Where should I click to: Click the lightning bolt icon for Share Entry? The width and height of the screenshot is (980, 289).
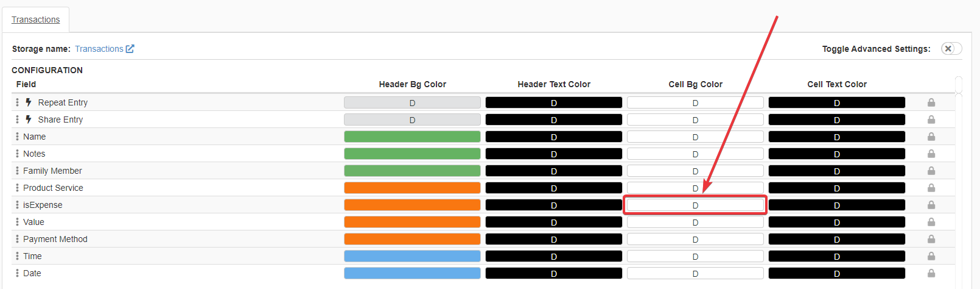29,120
